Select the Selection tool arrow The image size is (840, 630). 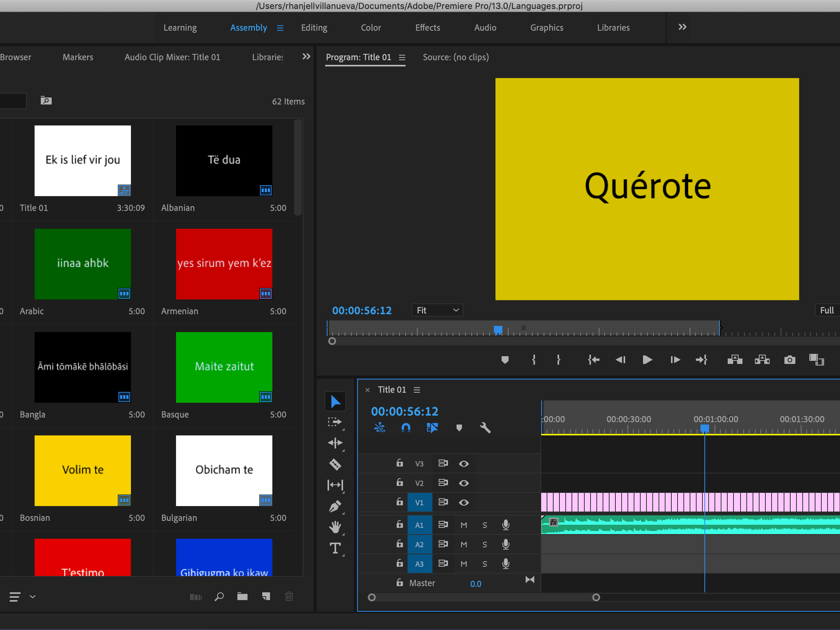(x=335, y=401)
